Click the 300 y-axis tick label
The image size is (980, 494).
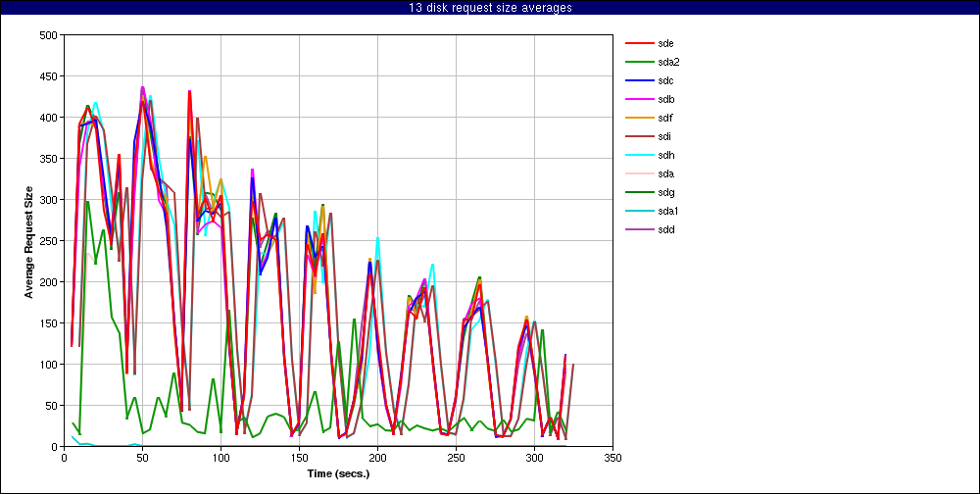pos(50,200)
